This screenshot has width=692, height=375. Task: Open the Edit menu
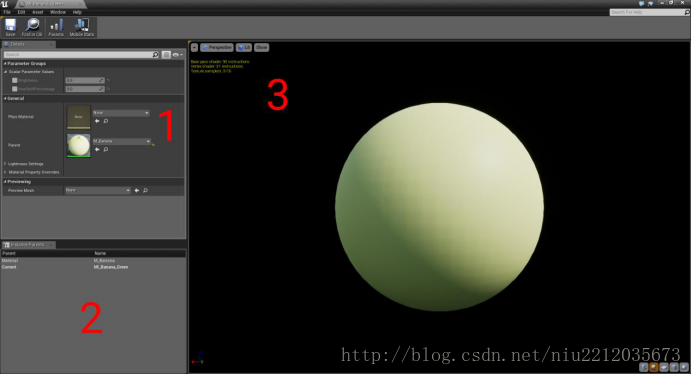coord(21,12)
